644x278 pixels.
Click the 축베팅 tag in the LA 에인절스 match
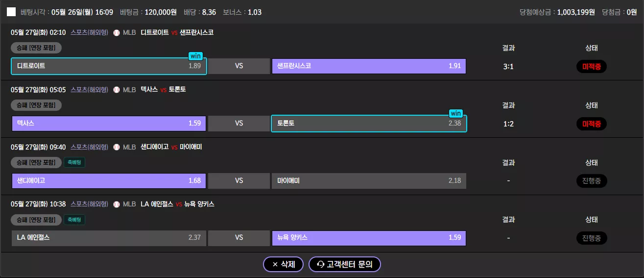pyautogui.click(x=74, y=220)
